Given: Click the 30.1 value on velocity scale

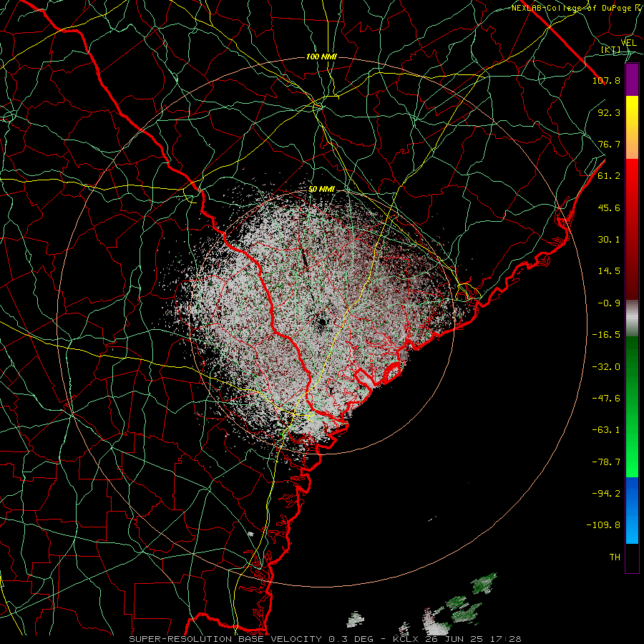Looking at the screenshot, I should [x=609, y=240].
